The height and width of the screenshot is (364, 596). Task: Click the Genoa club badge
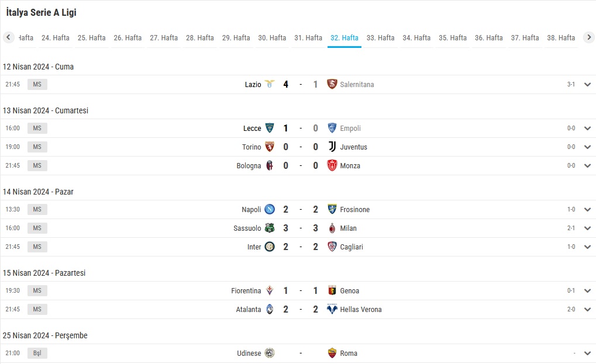point(332,291)
